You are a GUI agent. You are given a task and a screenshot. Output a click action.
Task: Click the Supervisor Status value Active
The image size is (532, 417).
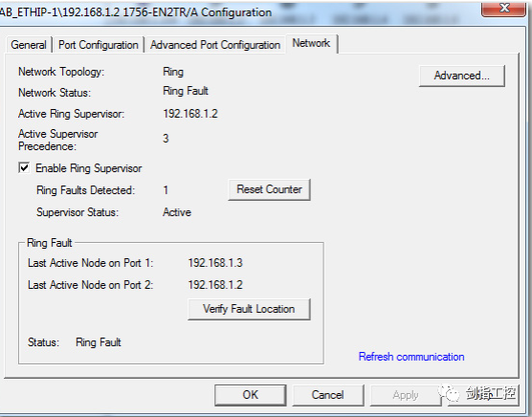click(177, 212)
